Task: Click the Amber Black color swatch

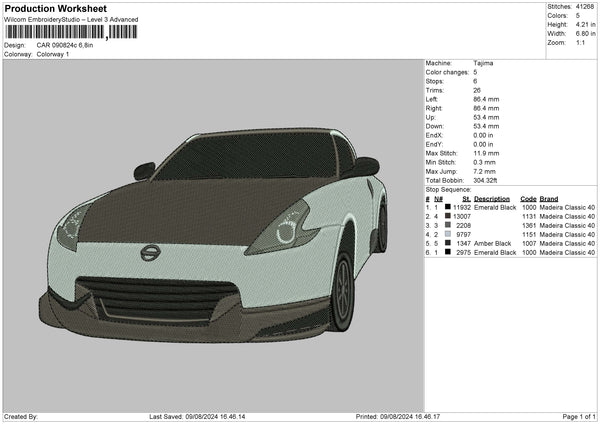Action: point(448,244)
